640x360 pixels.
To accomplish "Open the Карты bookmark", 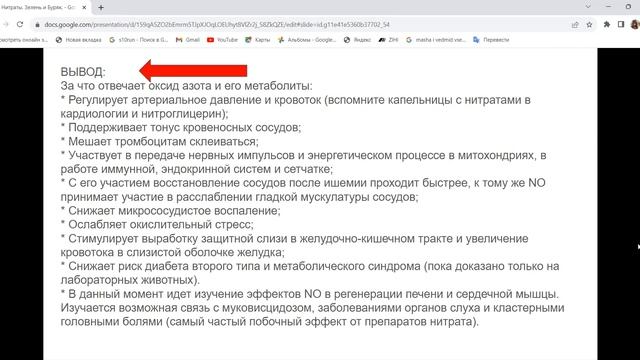I will pos(258,40).
